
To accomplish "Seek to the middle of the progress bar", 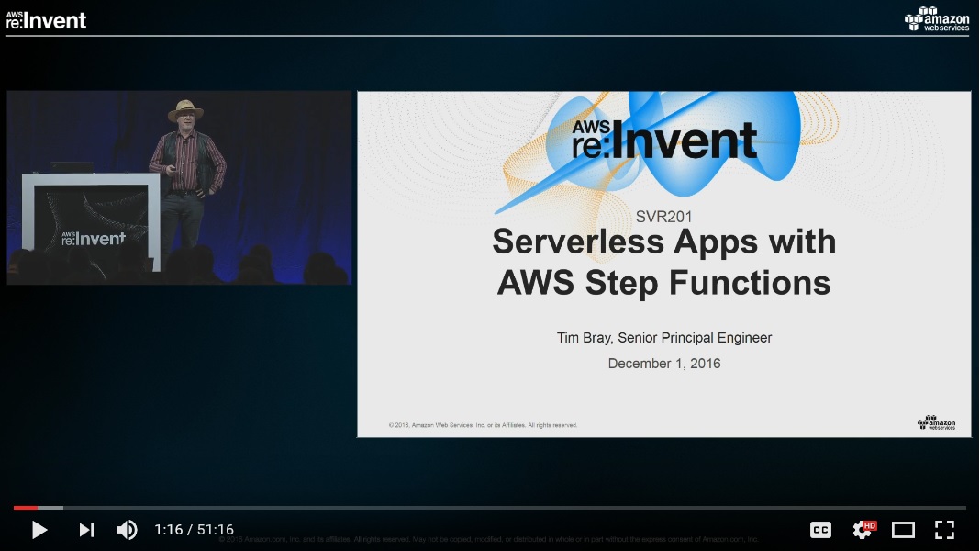I will coord(490,507).
